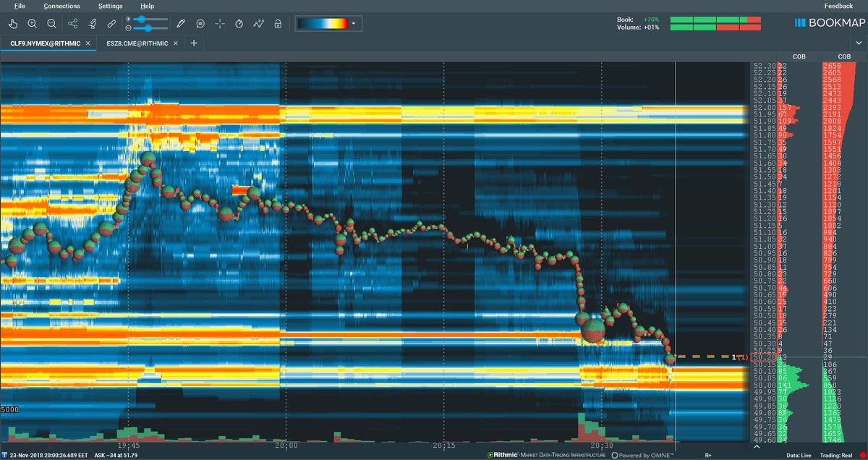
Task: Click the second COB column header
Action: click(x=844, y=56)
